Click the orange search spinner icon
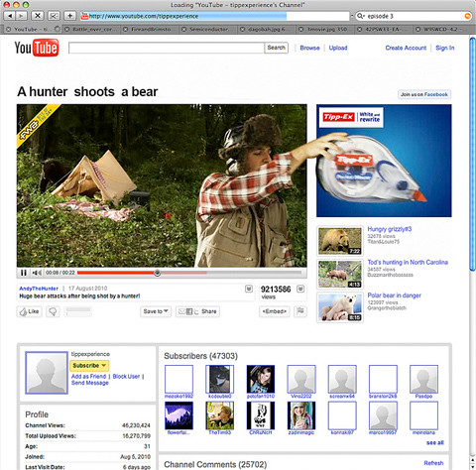This screenshot has height=470, width=476. 467,16
